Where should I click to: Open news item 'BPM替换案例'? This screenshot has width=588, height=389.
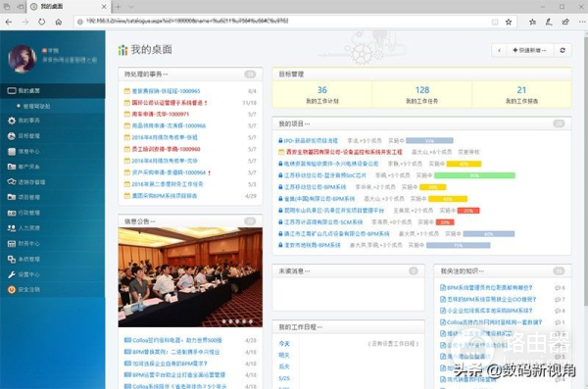pyautogui.click(x=175, y=352)
